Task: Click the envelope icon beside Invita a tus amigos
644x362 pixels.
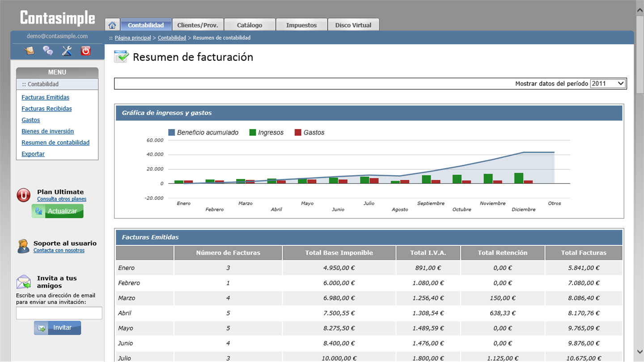Action: click(x=24, y=282)
